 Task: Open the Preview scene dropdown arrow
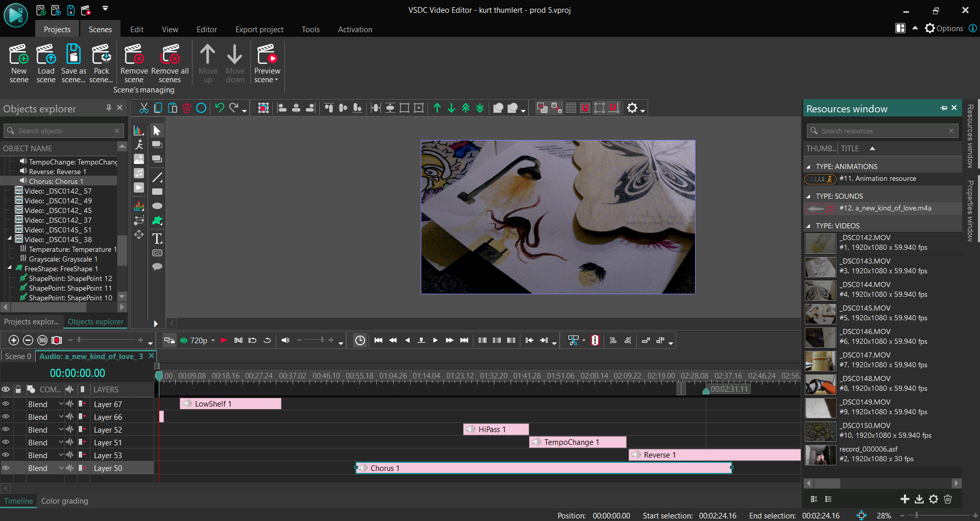[x=276, y=80]
